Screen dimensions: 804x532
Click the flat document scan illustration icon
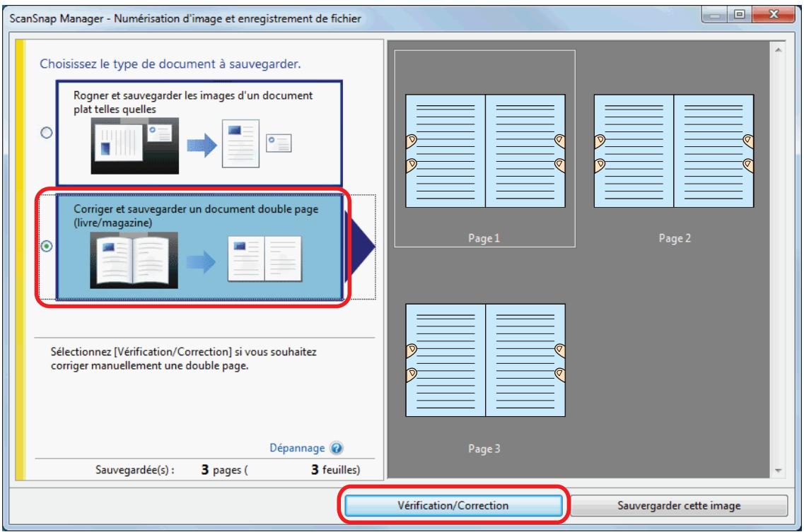coord(135,146)
